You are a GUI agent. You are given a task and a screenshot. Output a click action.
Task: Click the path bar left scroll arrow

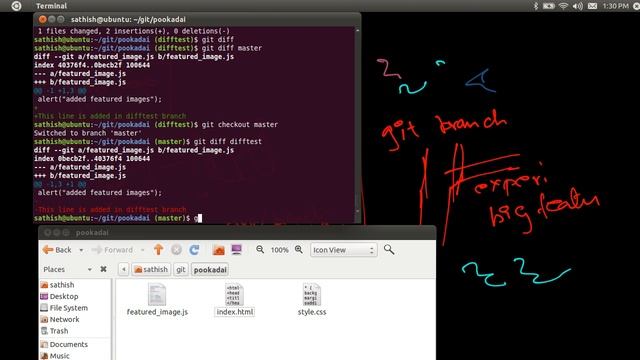click(x=124, y=269)
